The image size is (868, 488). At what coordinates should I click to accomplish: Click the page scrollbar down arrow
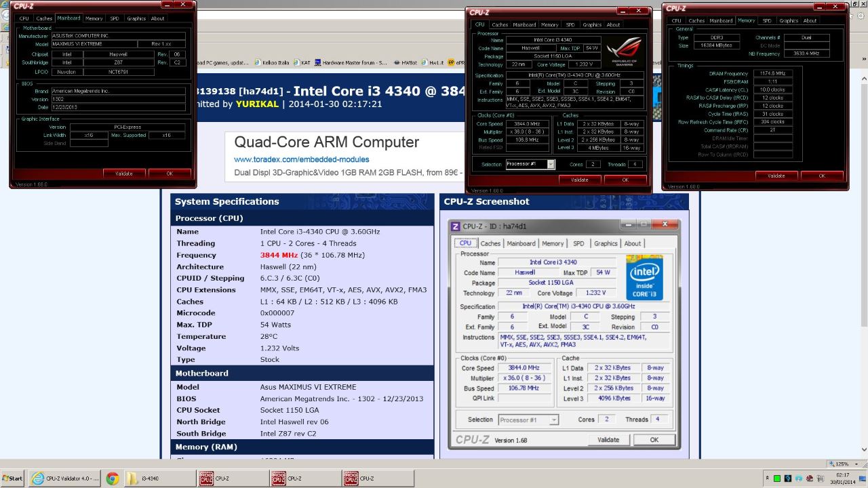pyautogui.click(x=863, y=449)
